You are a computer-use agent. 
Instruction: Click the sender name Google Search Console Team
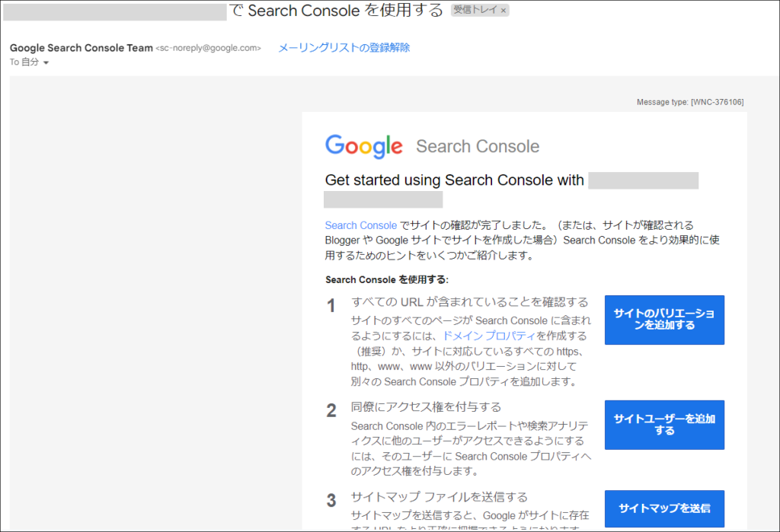tap(81, 48)
